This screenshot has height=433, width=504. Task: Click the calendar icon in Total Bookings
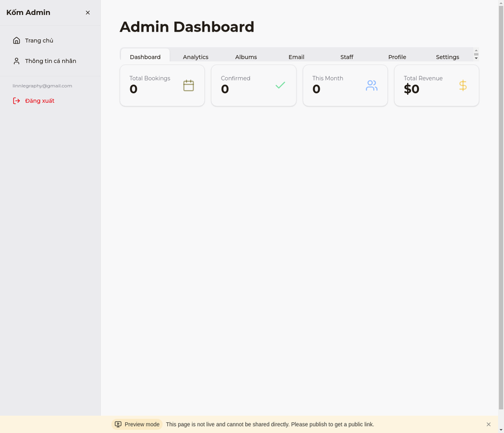188,86
